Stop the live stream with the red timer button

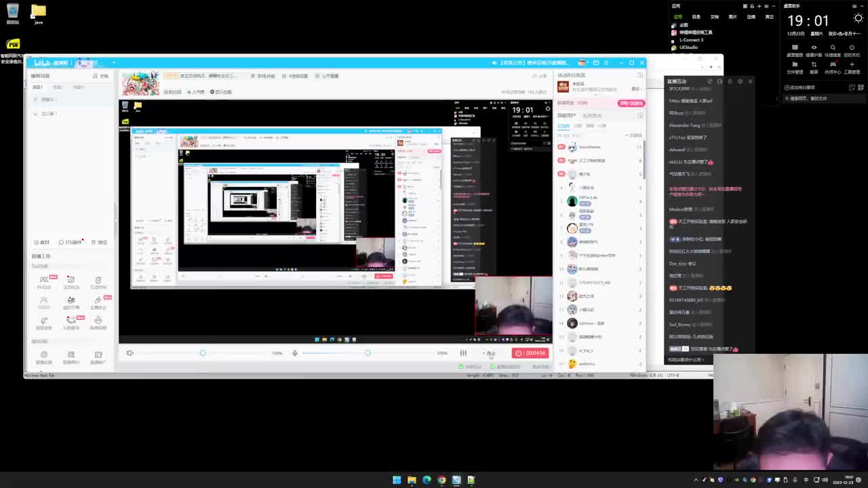point(530,353)
